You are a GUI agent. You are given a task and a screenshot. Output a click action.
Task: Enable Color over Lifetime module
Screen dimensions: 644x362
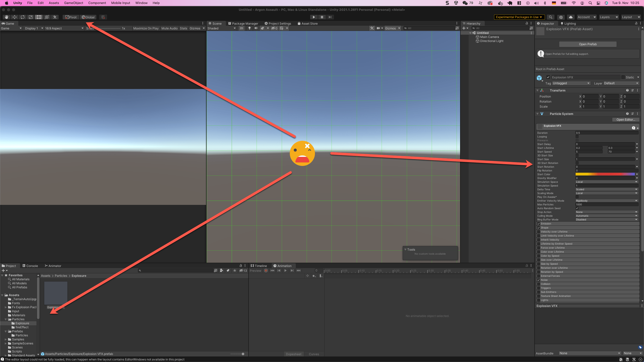[x=539, y=252]
